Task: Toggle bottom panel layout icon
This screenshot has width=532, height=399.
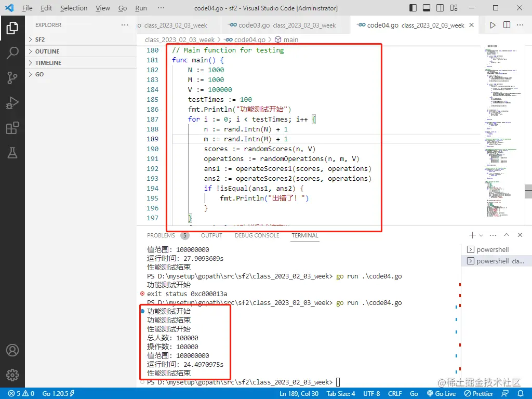Action: 427,8
